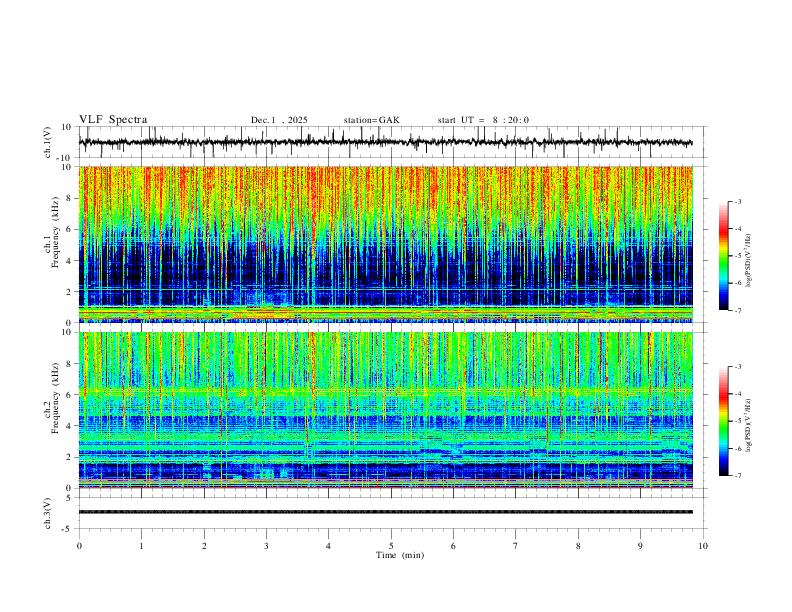Click the "ch.3(V)" axis label

[48, 513]
